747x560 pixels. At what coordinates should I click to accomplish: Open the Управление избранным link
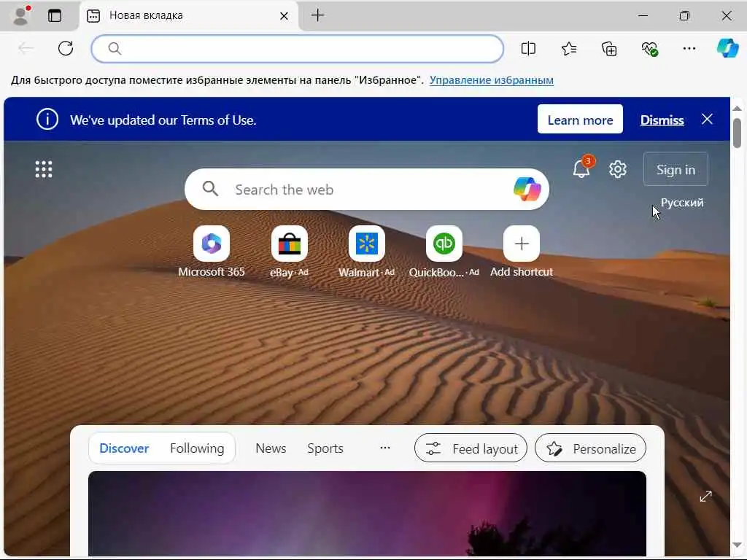491,80
